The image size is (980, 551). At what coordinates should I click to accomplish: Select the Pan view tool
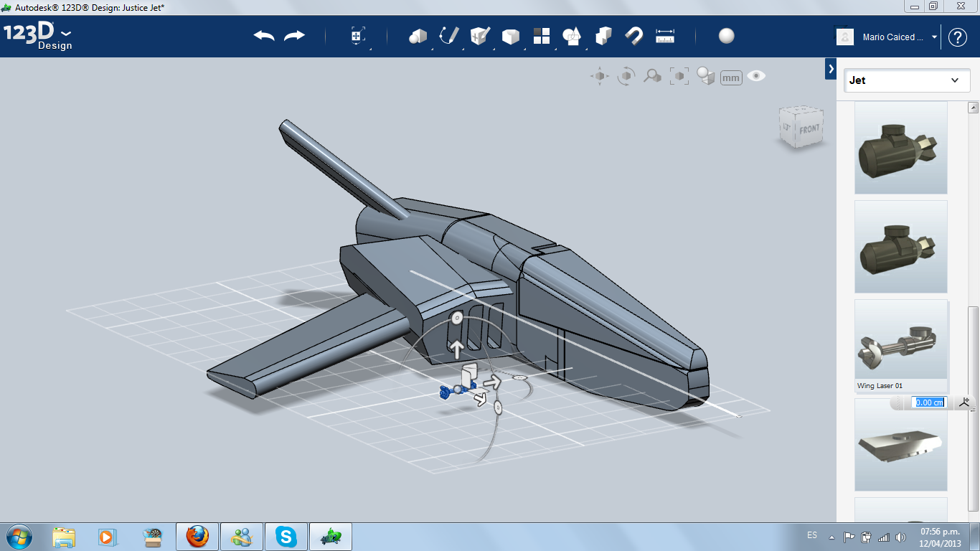click(x=600, y=76)
